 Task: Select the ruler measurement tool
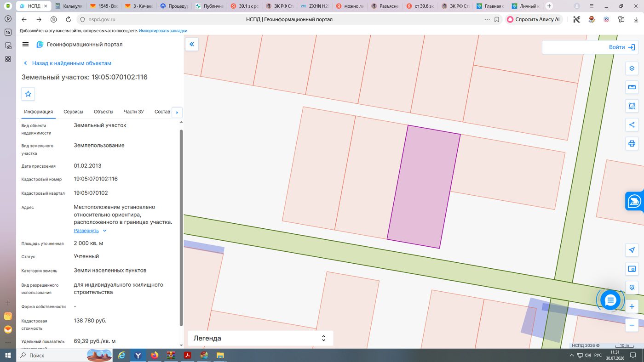click(x=632, y=87)
